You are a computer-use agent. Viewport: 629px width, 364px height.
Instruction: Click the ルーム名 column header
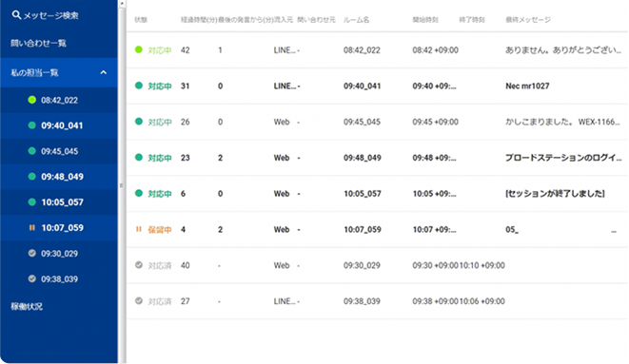[356, 20]
